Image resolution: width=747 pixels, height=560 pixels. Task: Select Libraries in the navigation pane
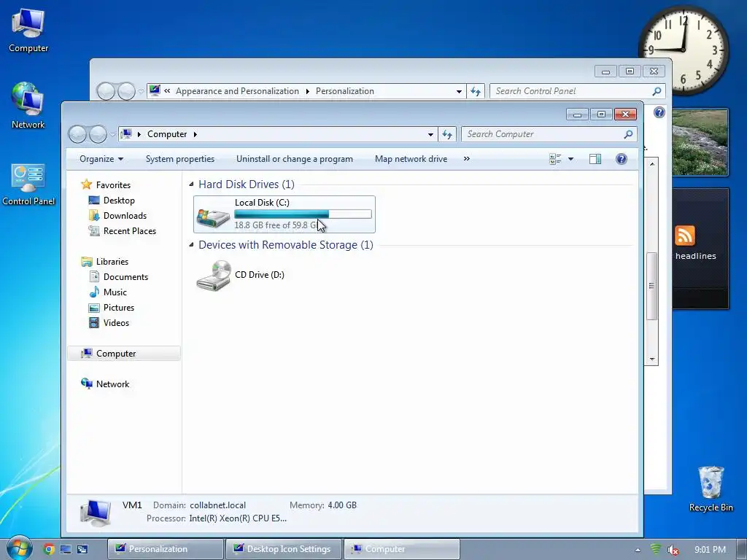[112, 262]
